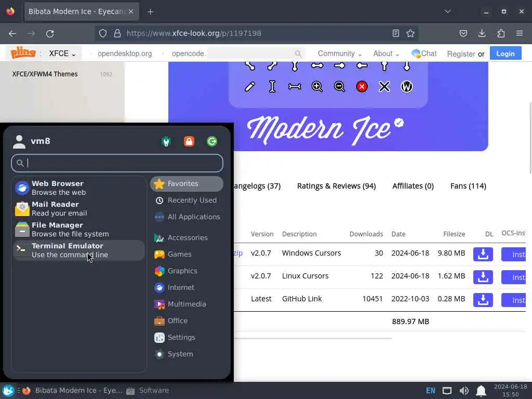Click Install for Windows Cursors row

[514, 254]
